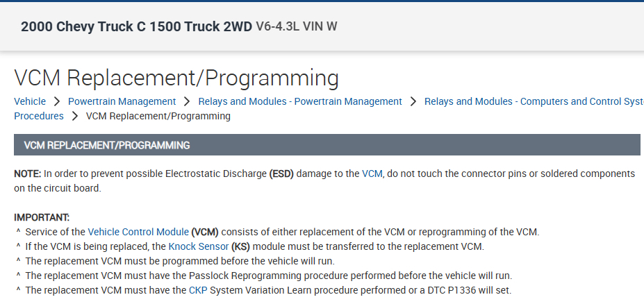Click the chevron arrow after Vehicle
644x304 pixels.
click(x=57, y=101)
